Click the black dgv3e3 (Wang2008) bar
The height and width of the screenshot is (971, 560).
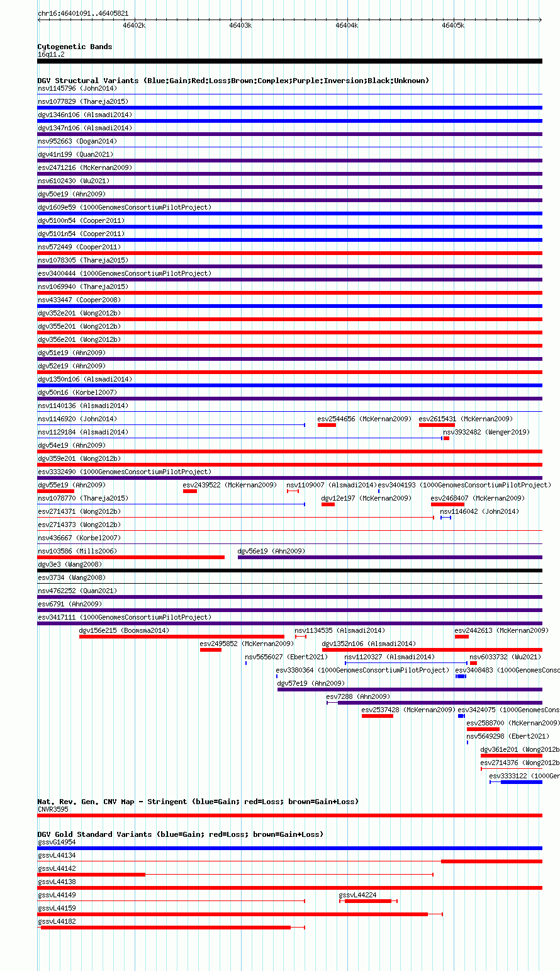[289, 571]
